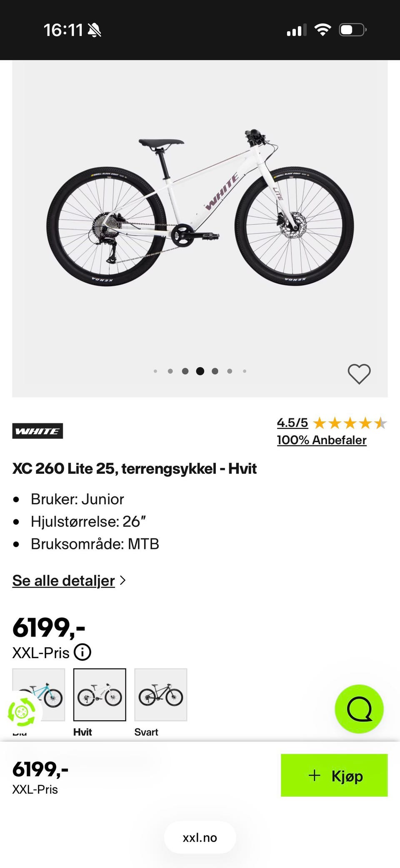Screen dimensions: 400x868
Task: Tap the Wi-Fi status icon
Action: [x=322, y=30]
